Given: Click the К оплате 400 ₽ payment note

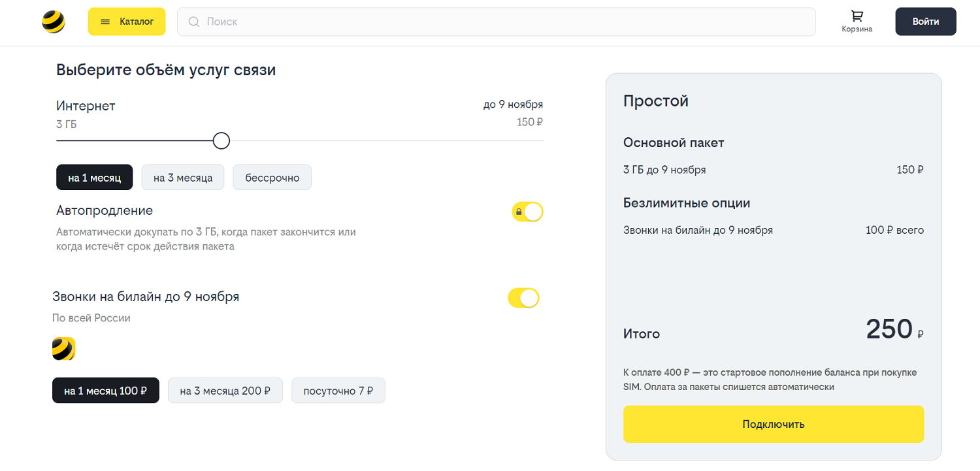Looking at the screenshot, I should click(770, 380).
